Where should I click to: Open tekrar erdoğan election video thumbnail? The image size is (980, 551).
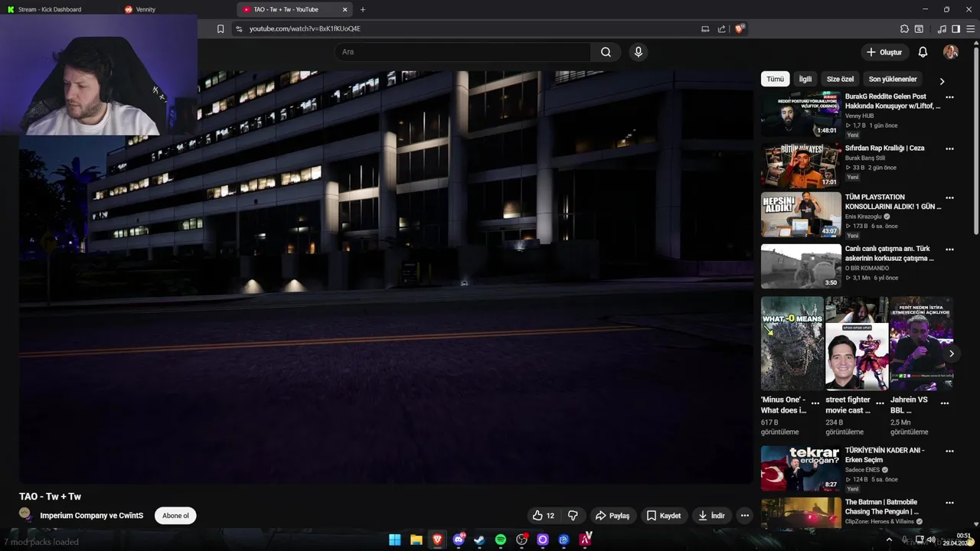801,468
